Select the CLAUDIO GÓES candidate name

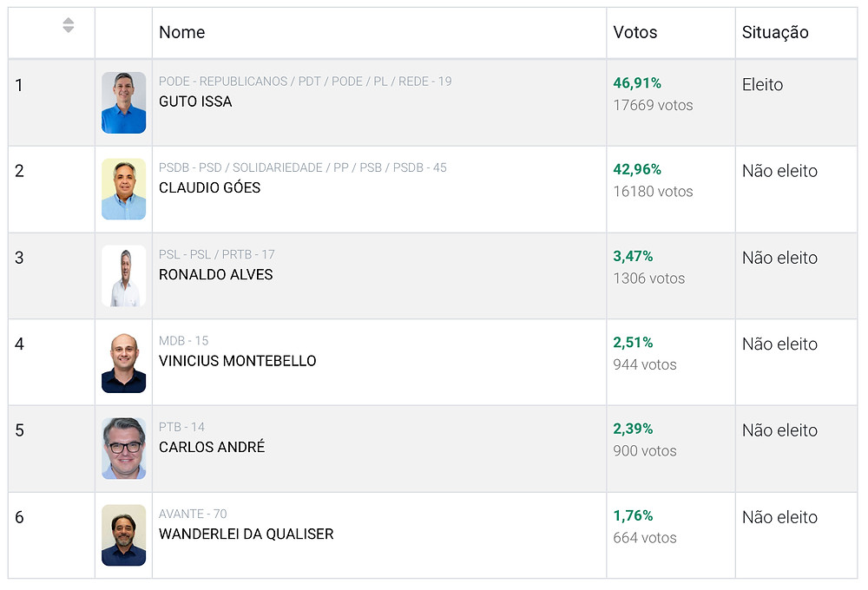pos(209,187)
